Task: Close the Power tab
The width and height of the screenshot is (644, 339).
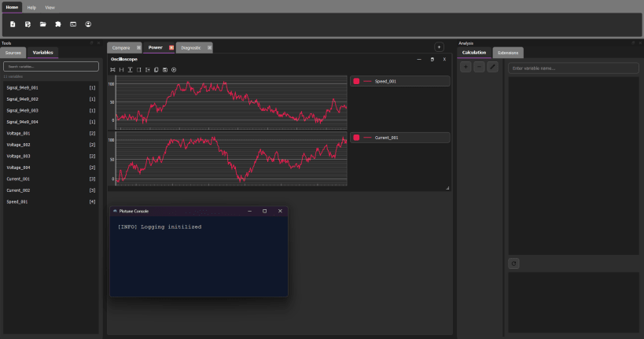Action: pos(171,48)
